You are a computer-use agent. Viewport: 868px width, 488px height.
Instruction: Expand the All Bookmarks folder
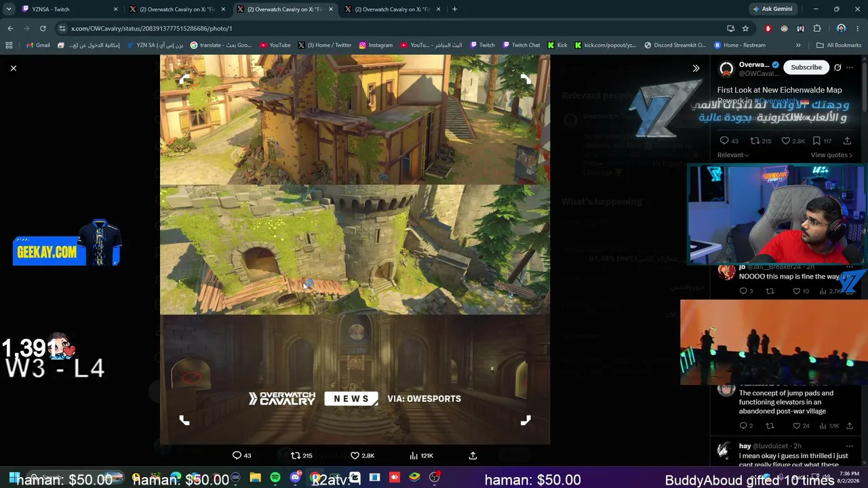[839, 45]
